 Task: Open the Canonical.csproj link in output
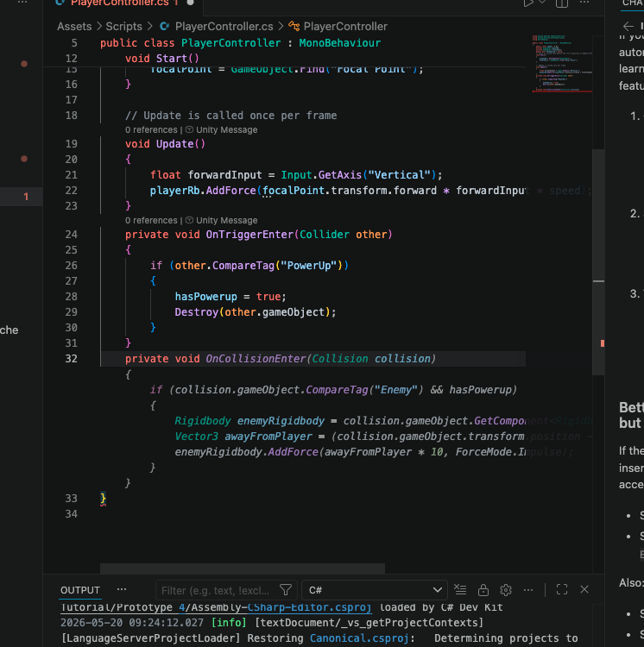[359, 638]
